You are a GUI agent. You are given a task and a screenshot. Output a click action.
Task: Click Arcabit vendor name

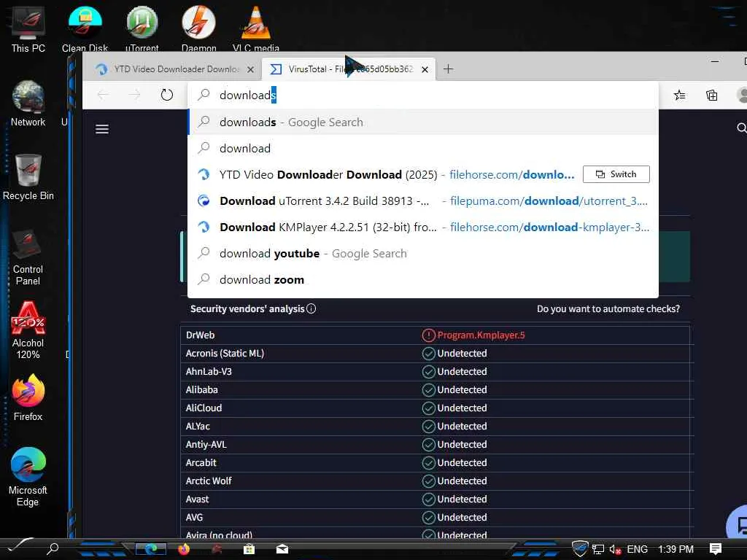click(x=201, y=462)
